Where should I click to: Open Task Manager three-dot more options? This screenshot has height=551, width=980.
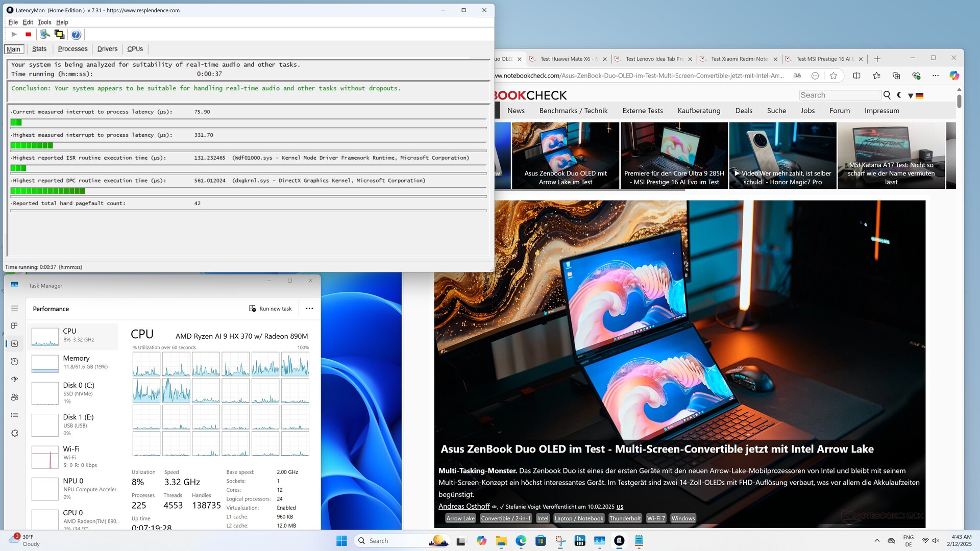point(309,309)
